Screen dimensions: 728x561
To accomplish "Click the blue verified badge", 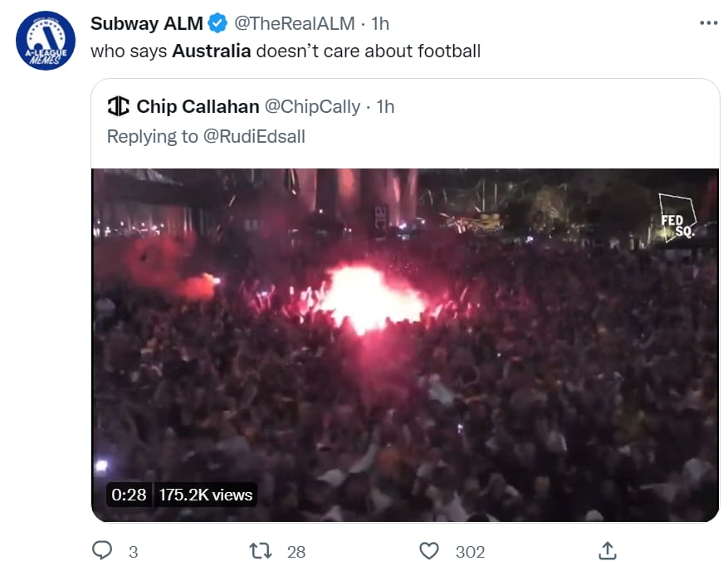I will 217,23.
